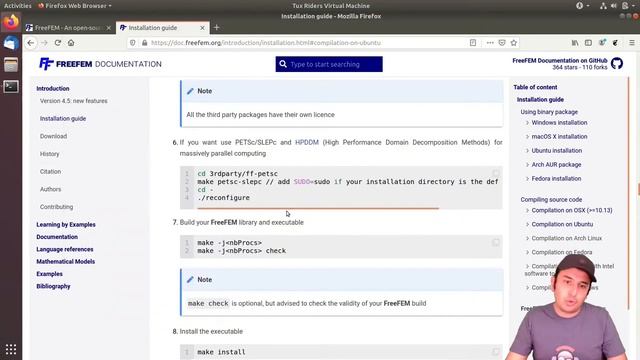Open the Documentation section in sidebar
The width and height of the screenshot is (640, 360).
57,237
